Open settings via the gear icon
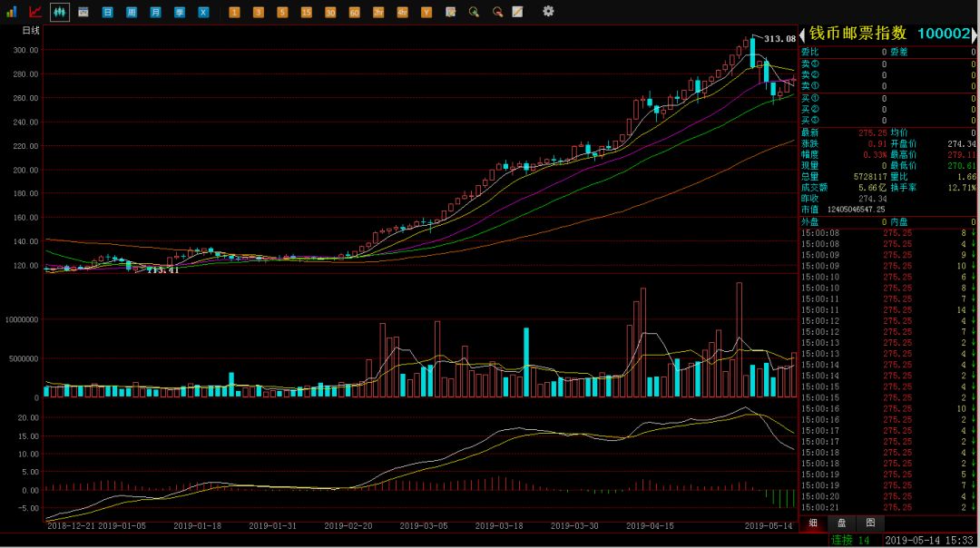This screenshot has width=980, height=548. point(548,11)
